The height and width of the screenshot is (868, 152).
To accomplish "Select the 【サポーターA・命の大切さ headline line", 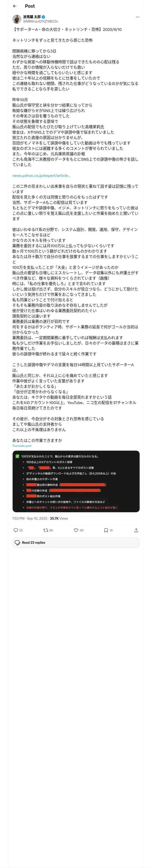I will click(x=67, y=29).
